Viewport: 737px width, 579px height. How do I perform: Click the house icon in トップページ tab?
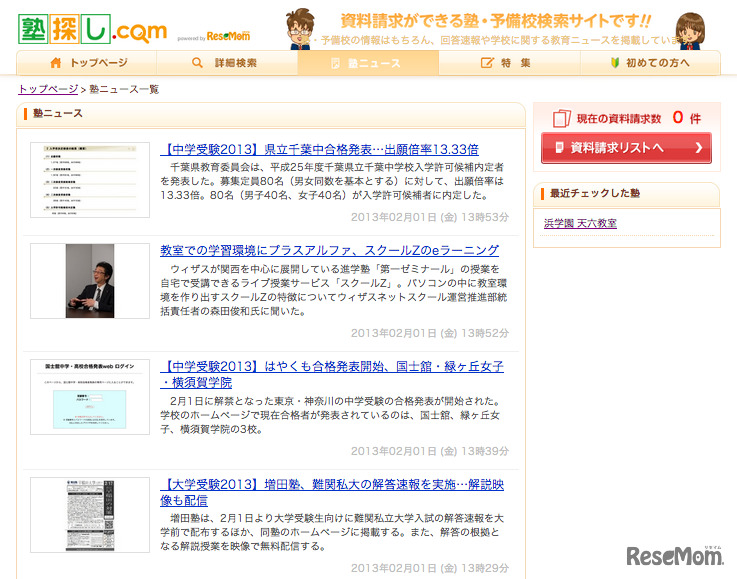55,63
